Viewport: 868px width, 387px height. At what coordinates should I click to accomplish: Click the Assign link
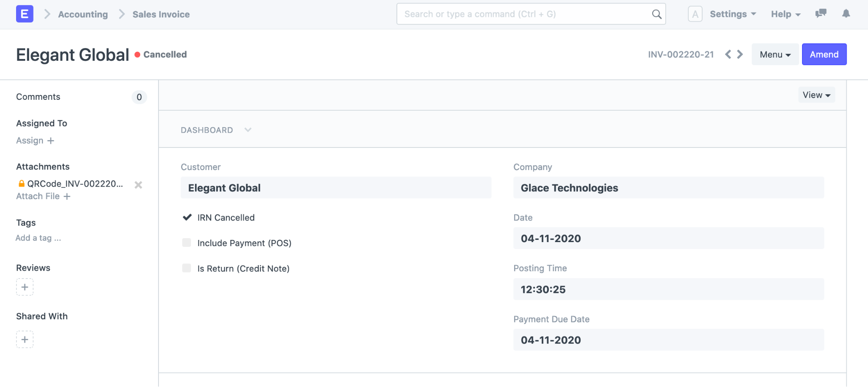click(x=30, y=141)
